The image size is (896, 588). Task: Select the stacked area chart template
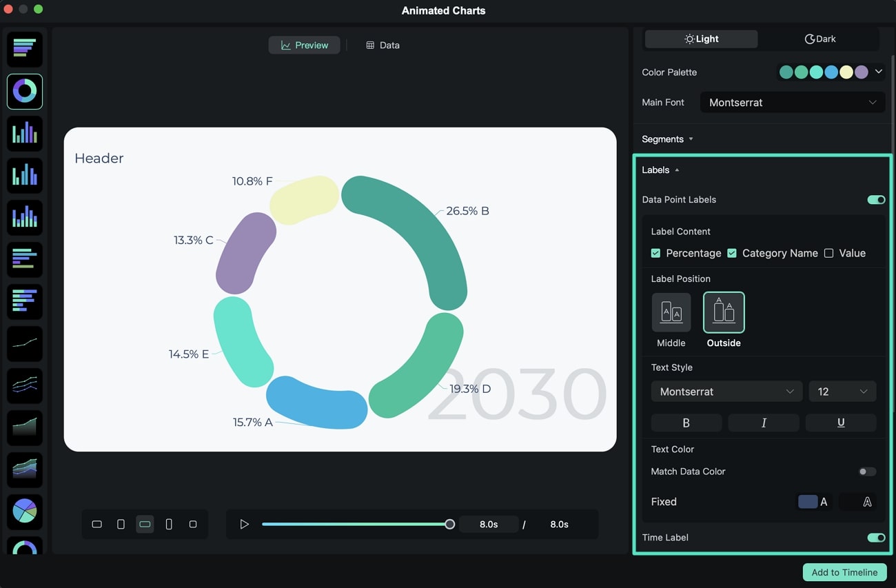25,469
